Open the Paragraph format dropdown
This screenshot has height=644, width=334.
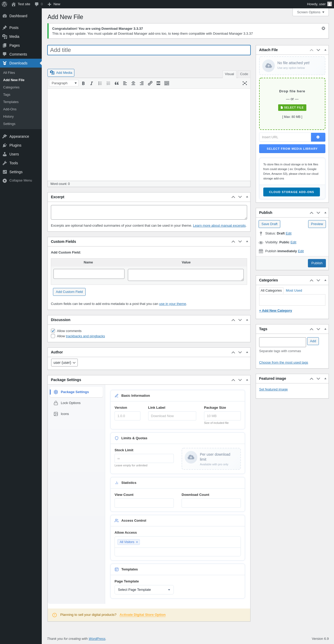tap(64, 83)
